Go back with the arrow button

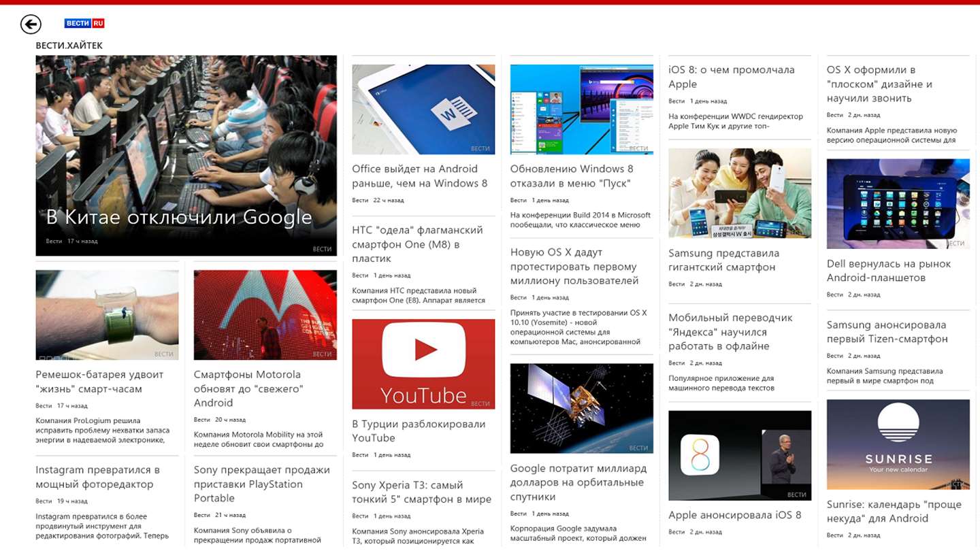click(x=31, y=24)
